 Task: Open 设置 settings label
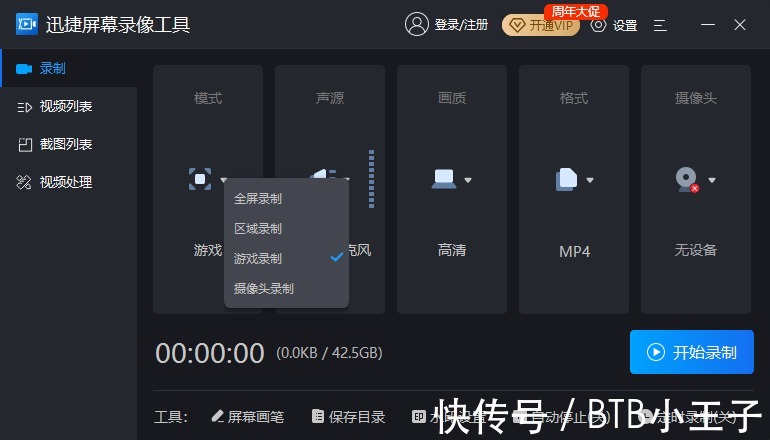pos(625,25)
